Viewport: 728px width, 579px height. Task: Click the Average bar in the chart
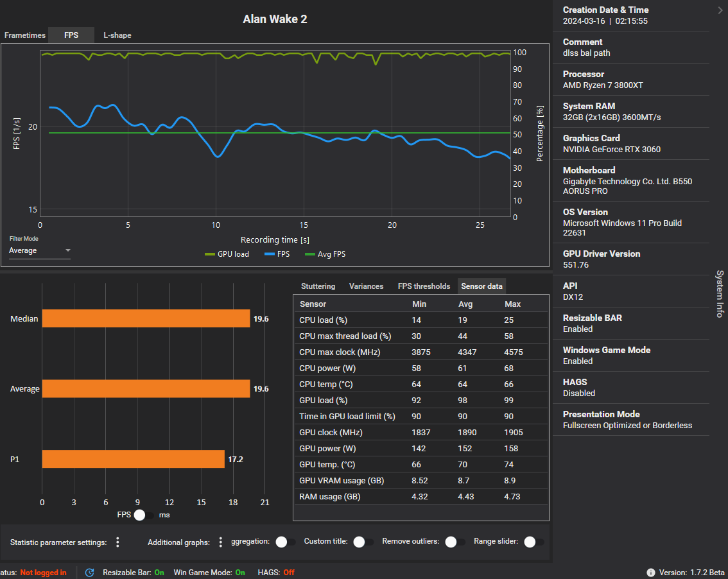pyautogui.click(x=146, y=388)
